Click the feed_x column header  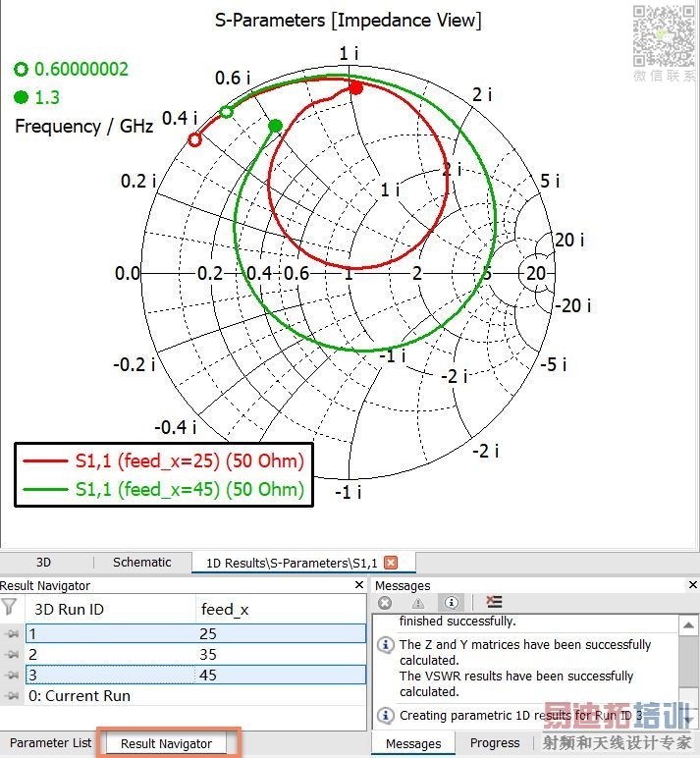(x=281, y=609)
